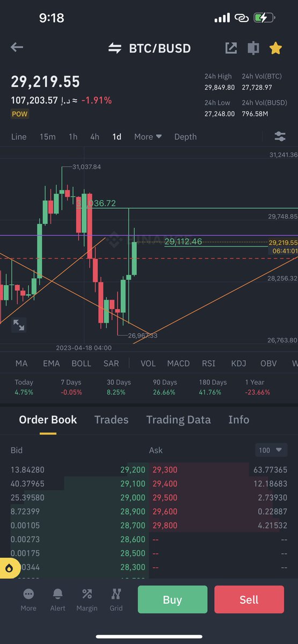Tap the yellow 29,219.55 price axis tag
This screenshot has height=644, width=298.
click(x=283, y=243)
